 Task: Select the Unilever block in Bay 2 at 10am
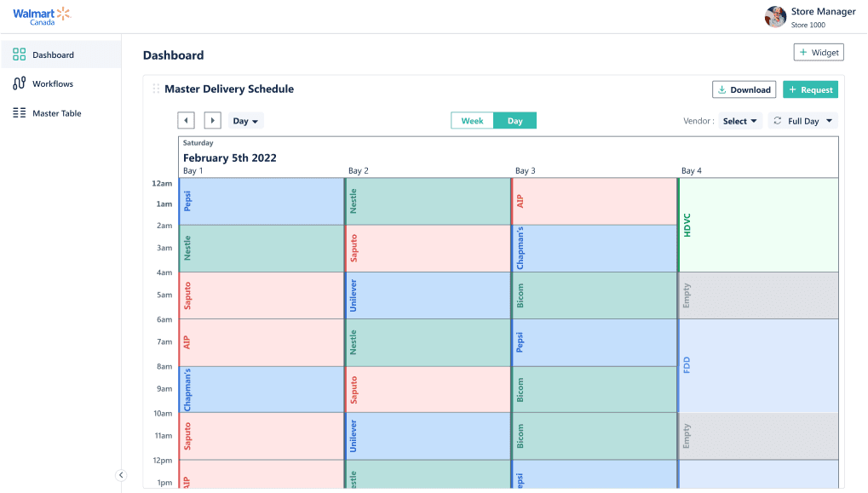pos(428,436)
